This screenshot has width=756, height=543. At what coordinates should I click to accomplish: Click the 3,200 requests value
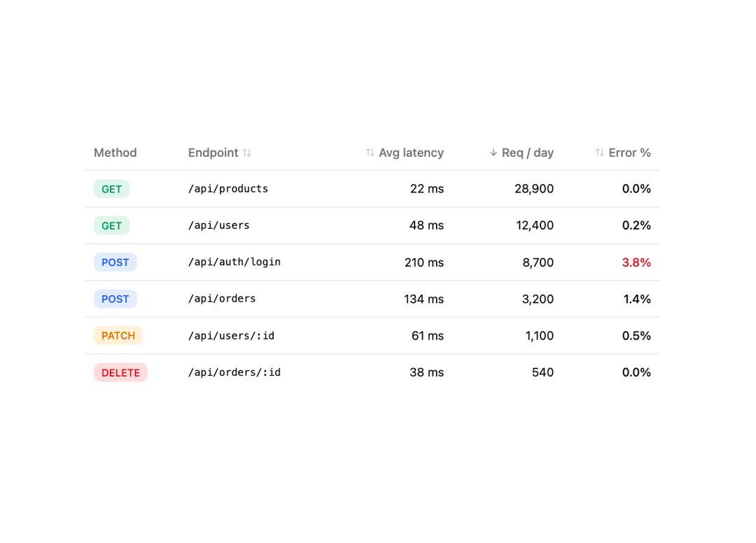[538, 299]
